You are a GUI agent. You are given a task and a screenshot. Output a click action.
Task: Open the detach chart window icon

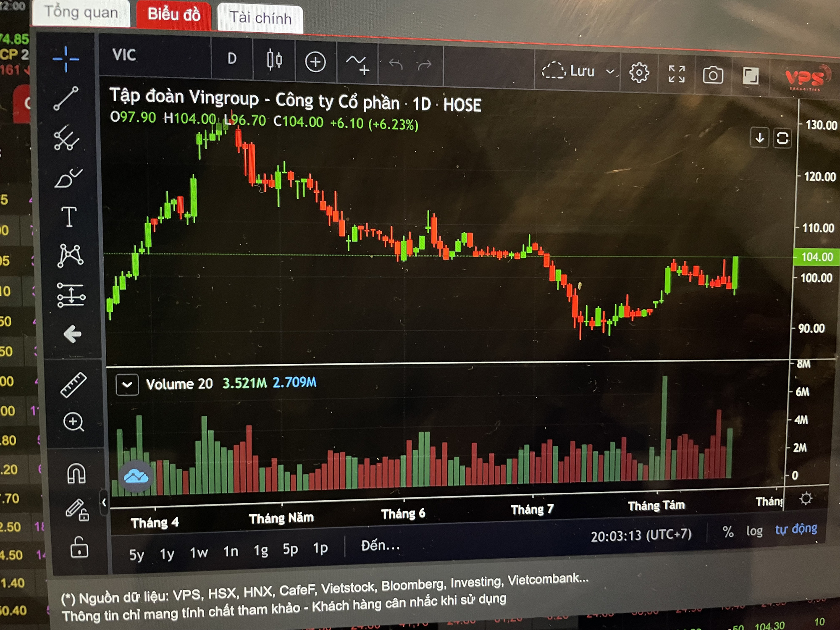pos(750,76)
